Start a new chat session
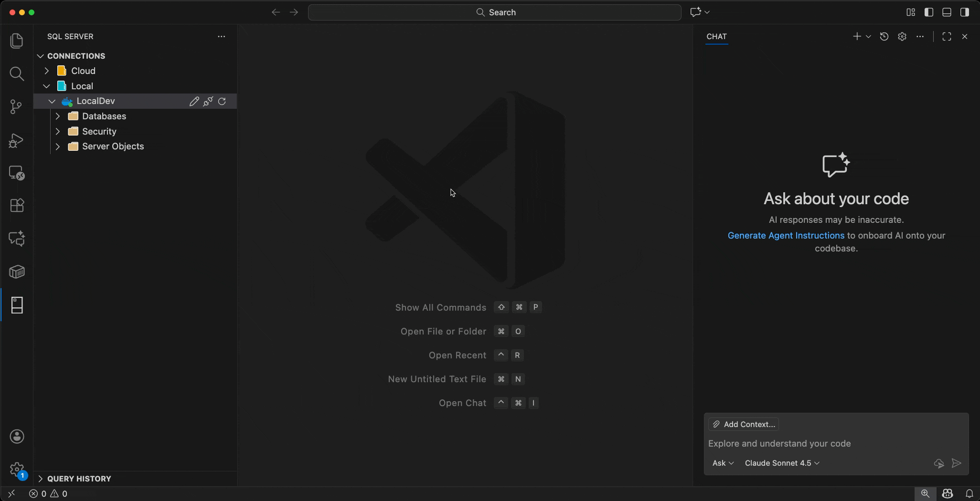 (x=857, y=36)
